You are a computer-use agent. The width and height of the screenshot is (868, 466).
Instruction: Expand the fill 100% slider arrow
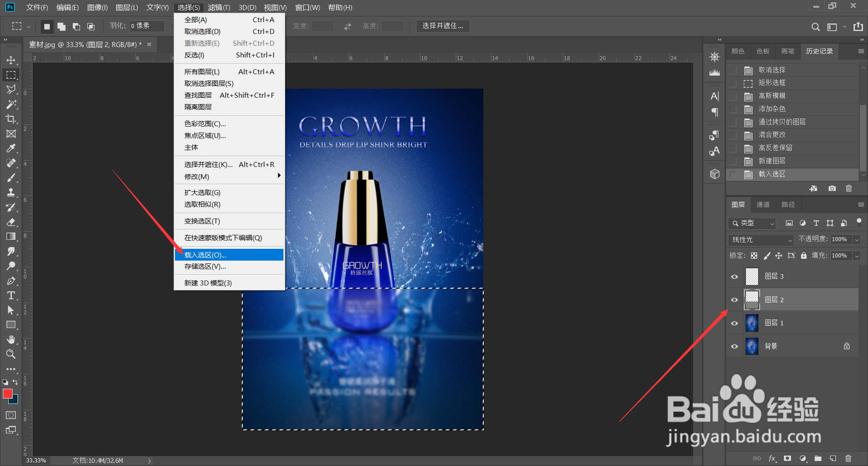856,256
